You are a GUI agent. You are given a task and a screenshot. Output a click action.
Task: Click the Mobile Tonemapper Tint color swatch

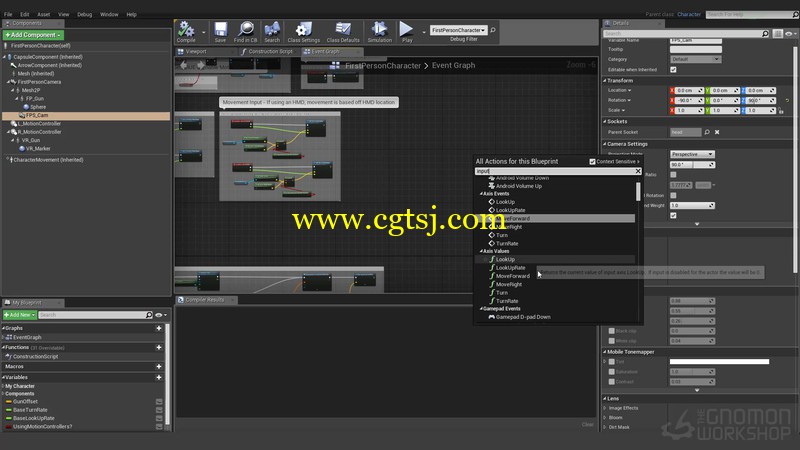pyautogui.click(x=719, y=362)
